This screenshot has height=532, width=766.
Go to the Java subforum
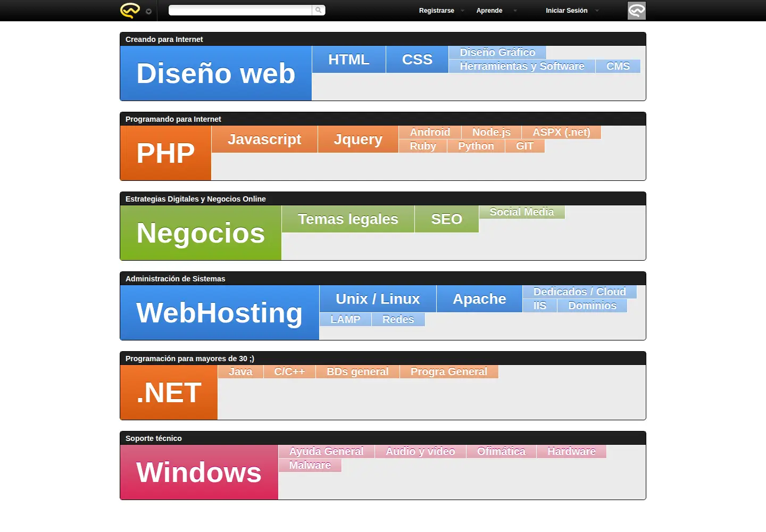click(241, 371)
